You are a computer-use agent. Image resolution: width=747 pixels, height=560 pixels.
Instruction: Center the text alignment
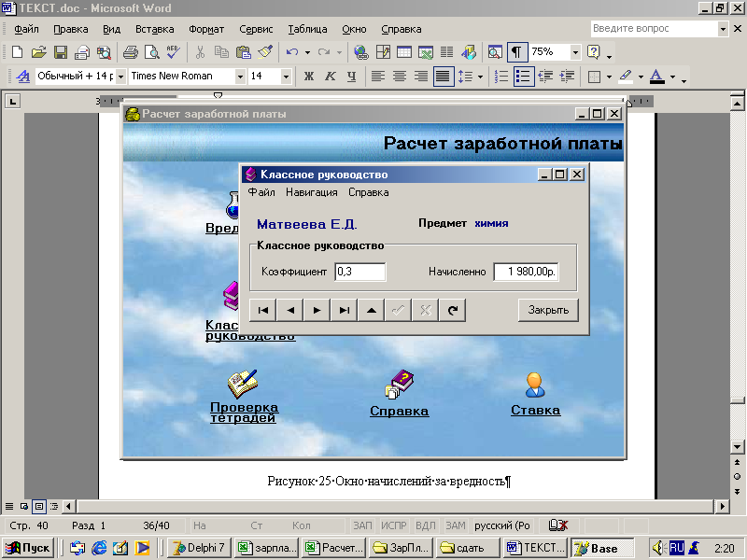pyautogui.click(x=400, y=77)
